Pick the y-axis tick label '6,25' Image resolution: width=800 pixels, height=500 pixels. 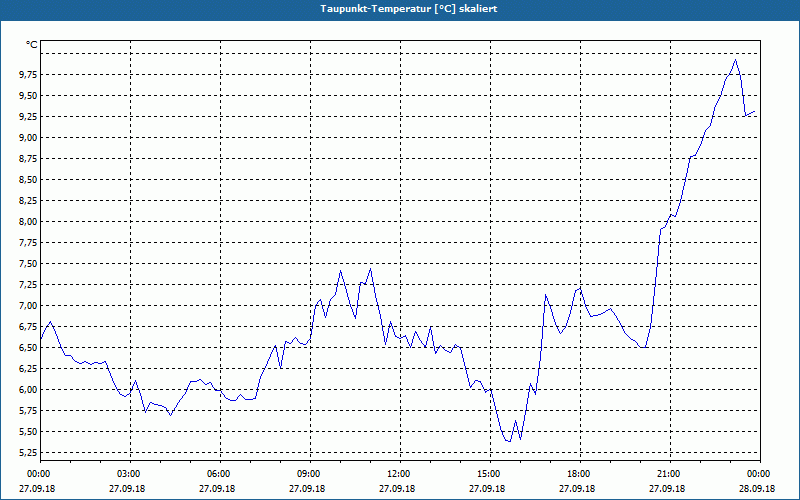click(x=28, y=368)
